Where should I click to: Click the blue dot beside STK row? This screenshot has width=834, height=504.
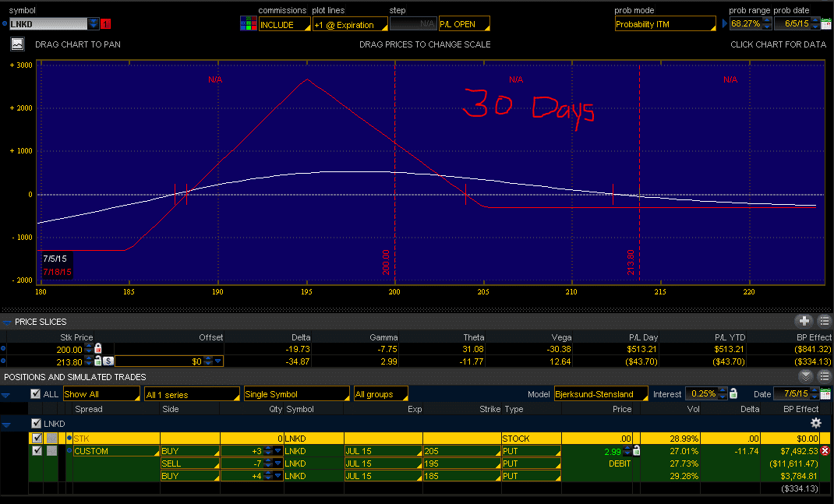69,438
